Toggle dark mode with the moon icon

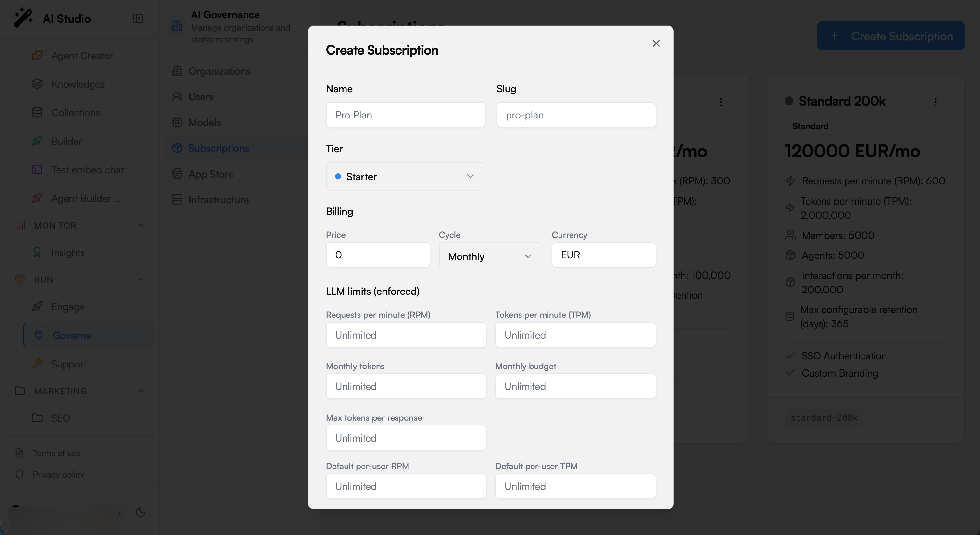pyautogui.click(x=141, y=512)
